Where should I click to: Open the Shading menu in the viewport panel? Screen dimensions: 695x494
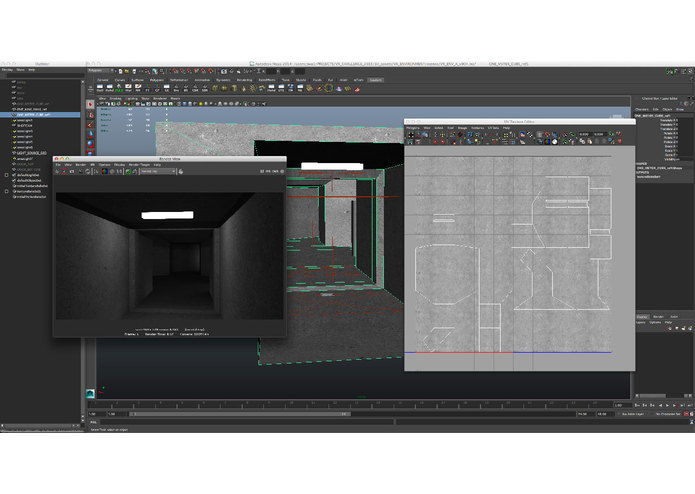coord(117,98)
